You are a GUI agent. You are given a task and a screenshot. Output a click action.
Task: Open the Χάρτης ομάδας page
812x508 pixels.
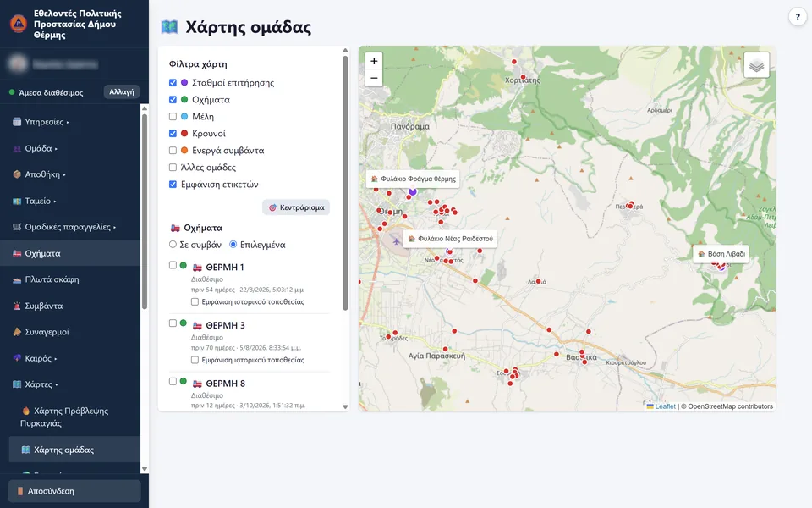[74, 450]
